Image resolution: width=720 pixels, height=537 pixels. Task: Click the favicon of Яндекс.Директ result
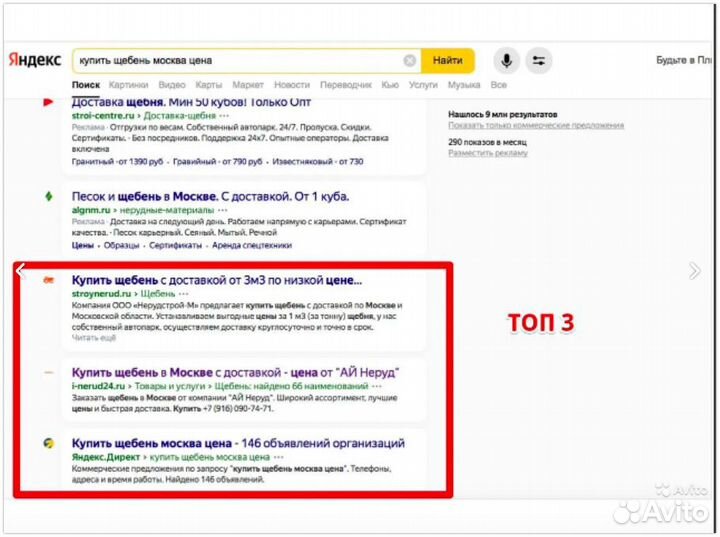[49, 443]
